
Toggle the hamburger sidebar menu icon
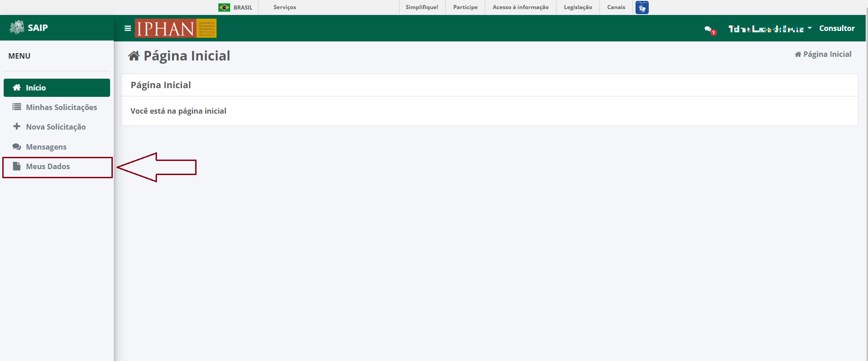(128, 28)
